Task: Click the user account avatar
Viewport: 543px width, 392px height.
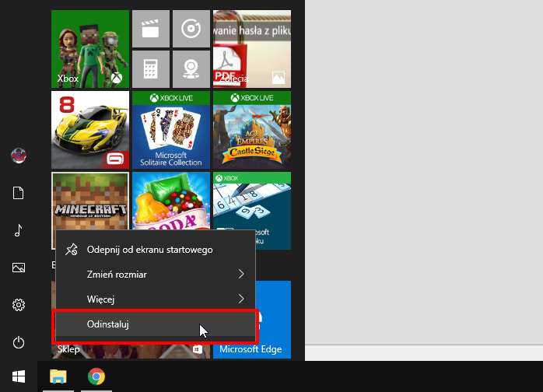Action: (19, 156)
